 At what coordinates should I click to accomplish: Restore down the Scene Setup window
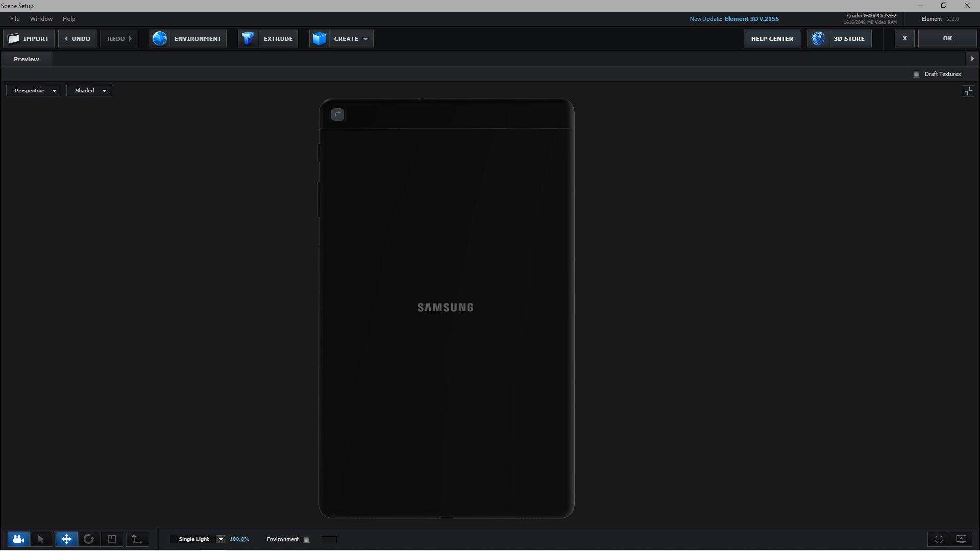944,6
